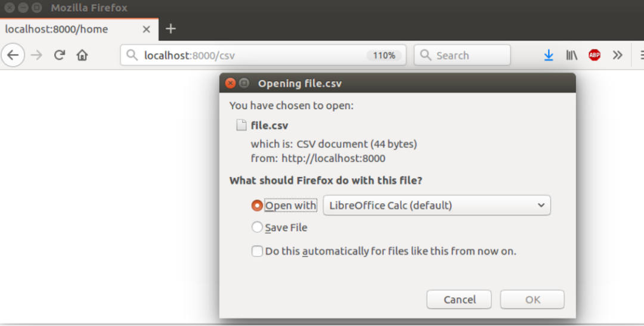Reset the 110% zoom indicator

[383, 55]
